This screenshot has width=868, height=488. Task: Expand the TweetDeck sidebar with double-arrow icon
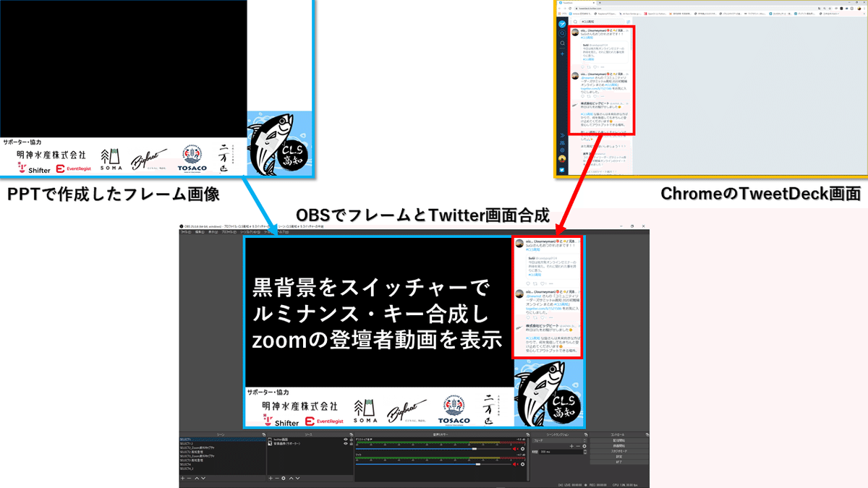click(x=562, y=135)
